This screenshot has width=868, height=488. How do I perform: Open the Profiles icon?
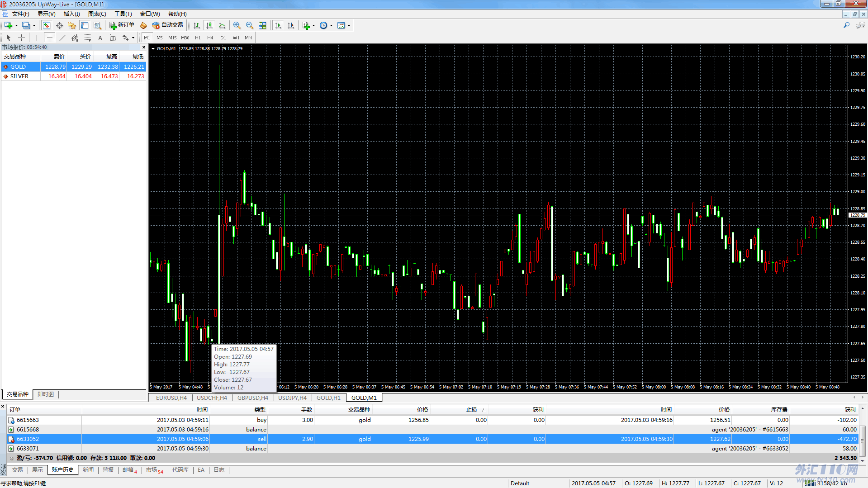26,25
